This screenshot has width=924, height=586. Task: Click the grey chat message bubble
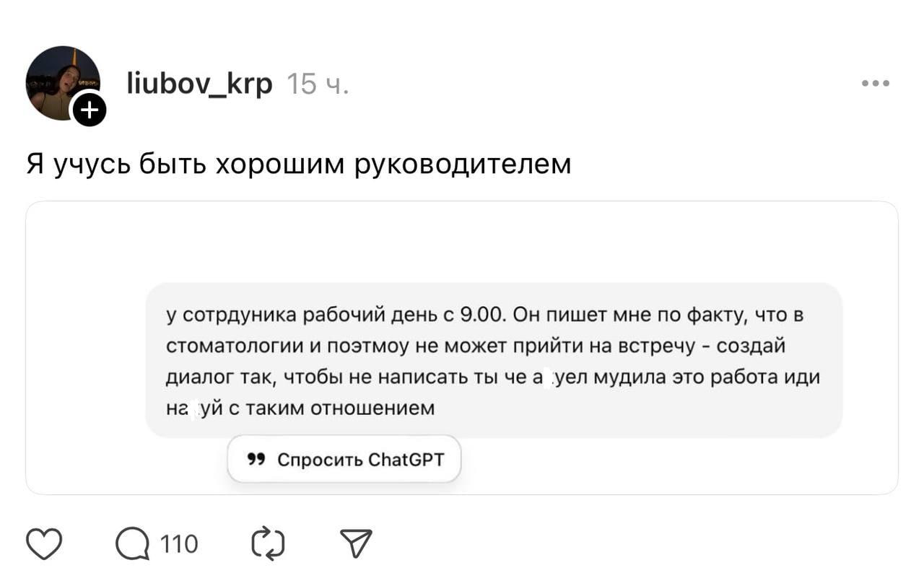(x=494, y=359)
